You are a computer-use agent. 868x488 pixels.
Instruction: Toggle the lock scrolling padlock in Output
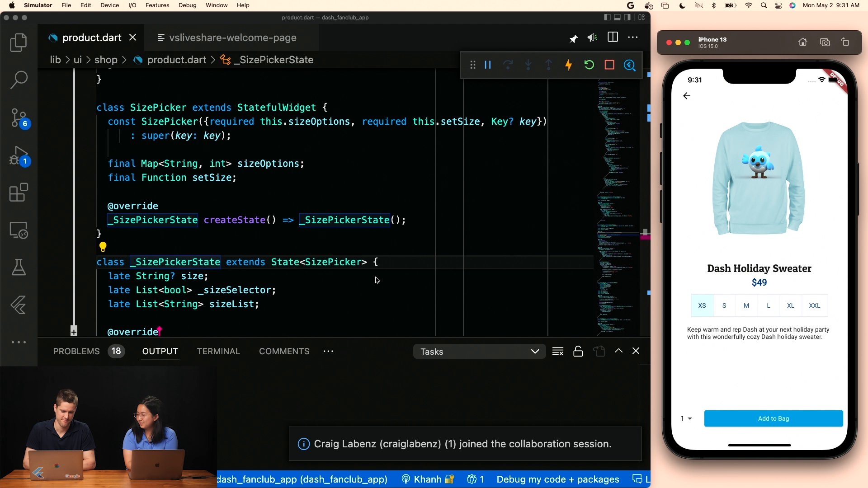[578, 351]
